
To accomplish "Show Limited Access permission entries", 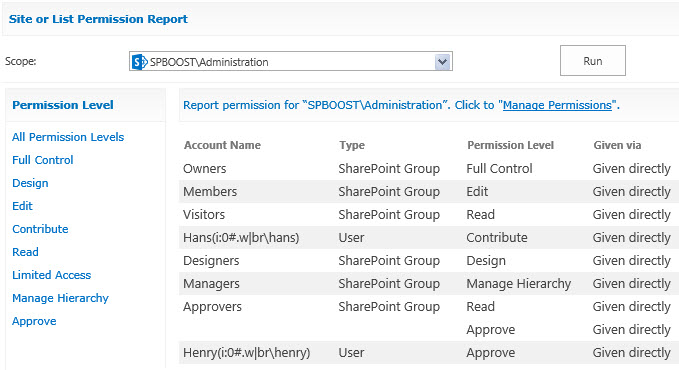I will tap(52, 275).
